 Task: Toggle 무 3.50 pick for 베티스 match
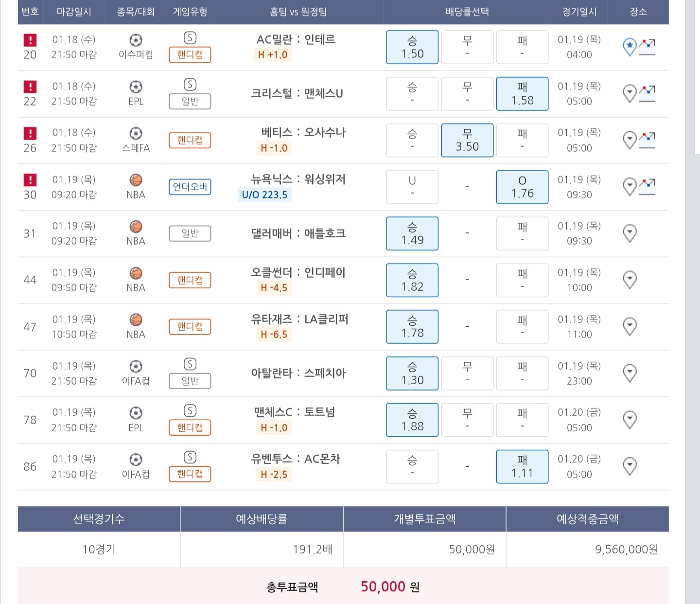tap(467, 140)
